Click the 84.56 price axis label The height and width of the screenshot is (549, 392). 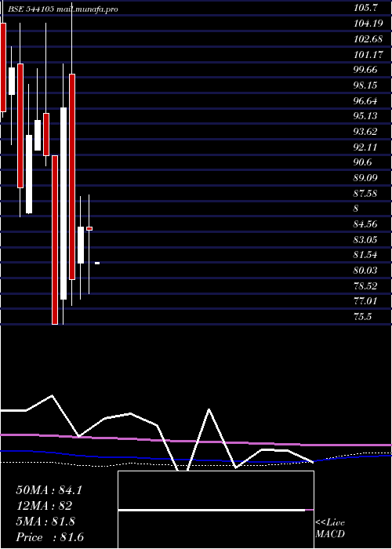(x=365, y=224)
